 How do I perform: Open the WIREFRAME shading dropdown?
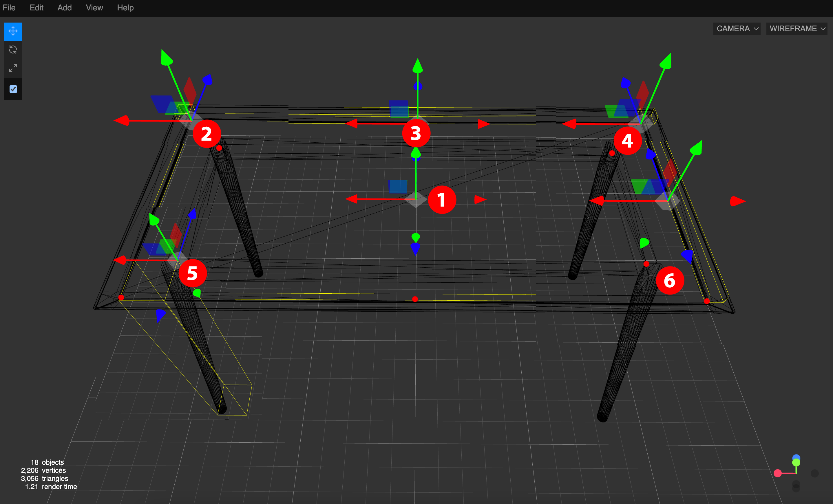point(797,29)
